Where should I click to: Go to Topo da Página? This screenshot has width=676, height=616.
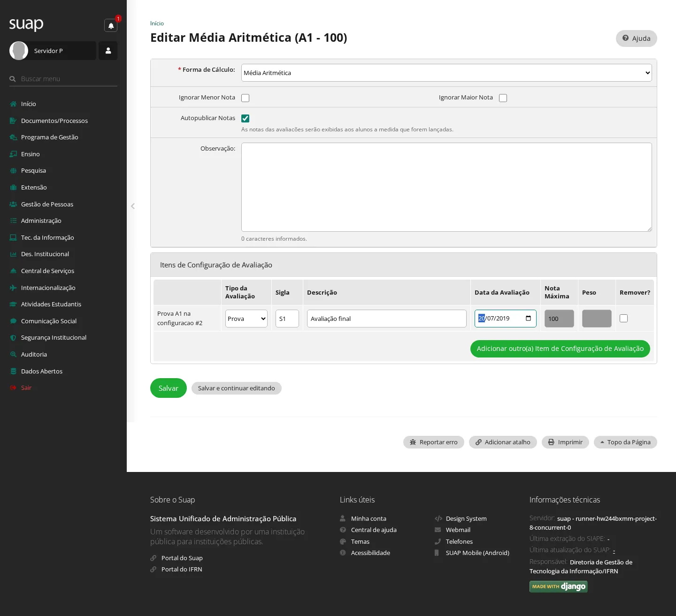coord(625,442)
